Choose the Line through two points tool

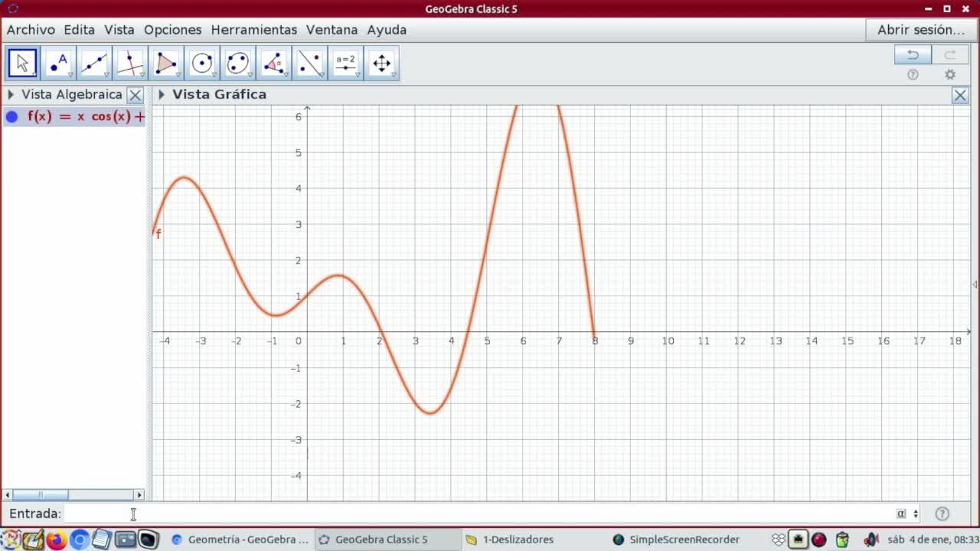tap(94, 64)
